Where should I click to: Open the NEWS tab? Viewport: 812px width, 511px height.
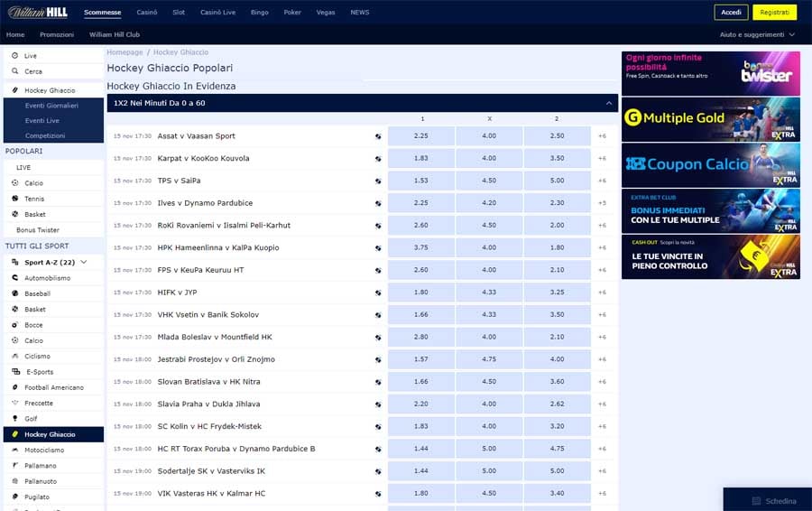pyautogui.click(x=360, y=12)
